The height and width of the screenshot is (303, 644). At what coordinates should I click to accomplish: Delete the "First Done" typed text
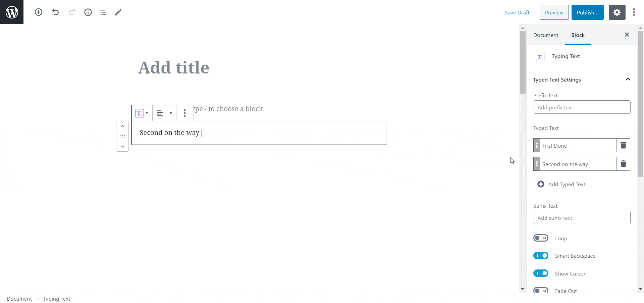tap(623, 145)
